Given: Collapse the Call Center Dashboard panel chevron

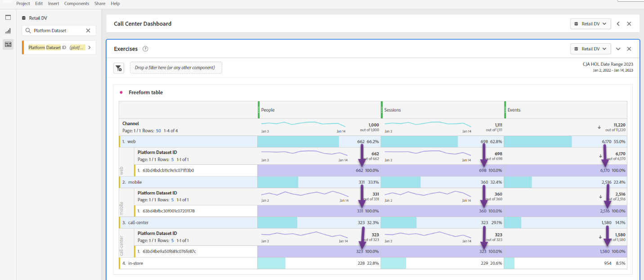Looking at the screenshot, I should click(x=618, y=24).
